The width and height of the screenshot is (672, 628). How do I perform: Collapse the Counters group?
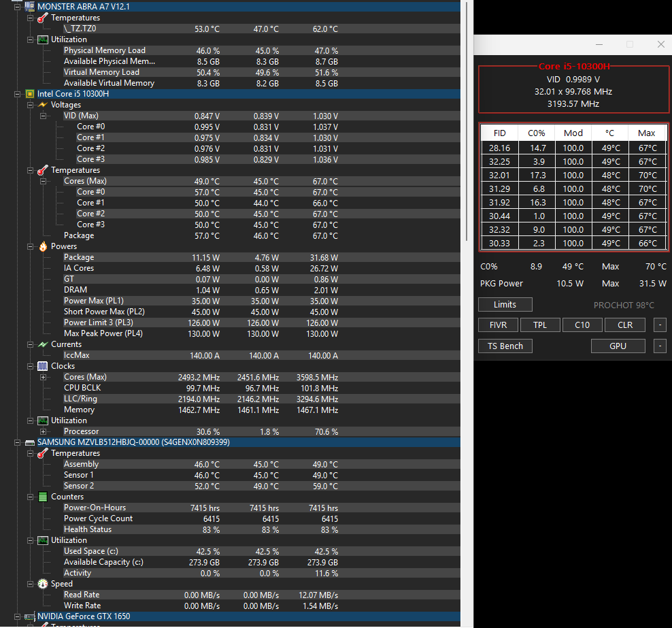coord(30,497)
